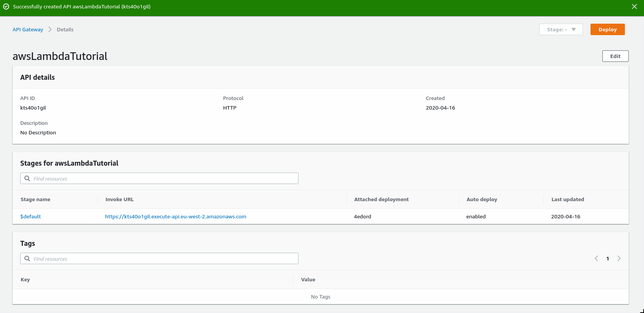Image resolution: width=644 pixels, height=313 pixels.
Task: Click the Invoke URL column header
Action: tap(120, 199)
